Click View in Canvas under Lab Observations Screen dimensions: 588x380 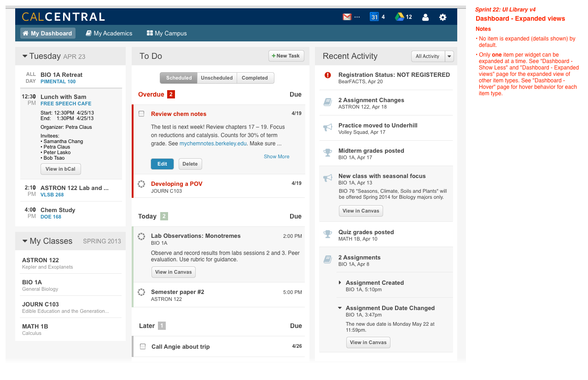click(174, 272)
